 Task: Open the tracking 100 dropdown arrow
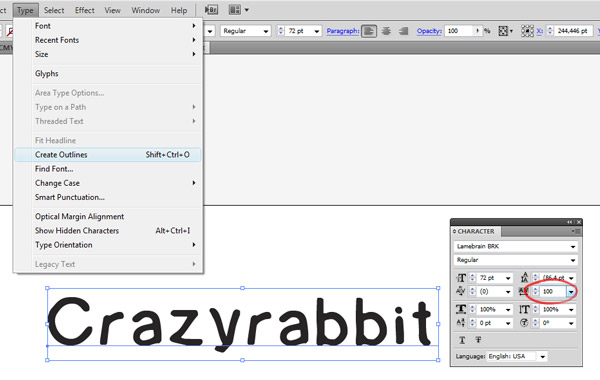tap(571, 292)
